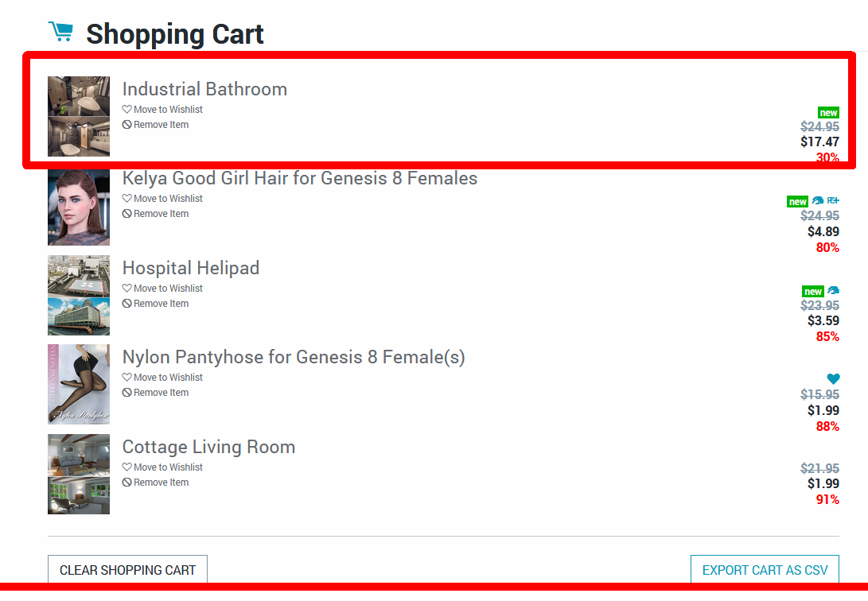The height and width of the screenshot is (601, 868).
Task: Open the Kelya Good Girl Hair thumbnail
Action: tap(79, 207)
